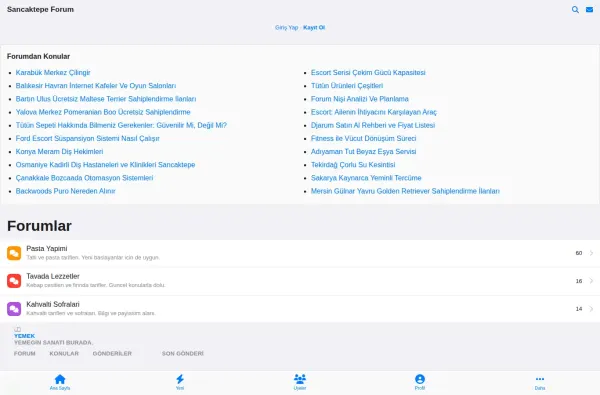
Task: Click the KONULAR column header
Action: tap(64, 353)
